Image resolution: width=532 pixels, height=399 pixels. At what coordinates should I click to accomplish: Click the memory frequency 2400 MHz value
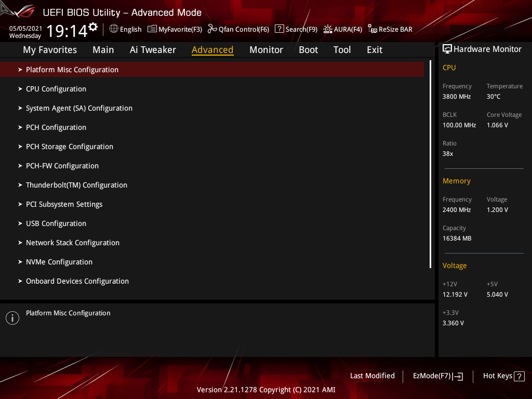[x=456, y=210]
